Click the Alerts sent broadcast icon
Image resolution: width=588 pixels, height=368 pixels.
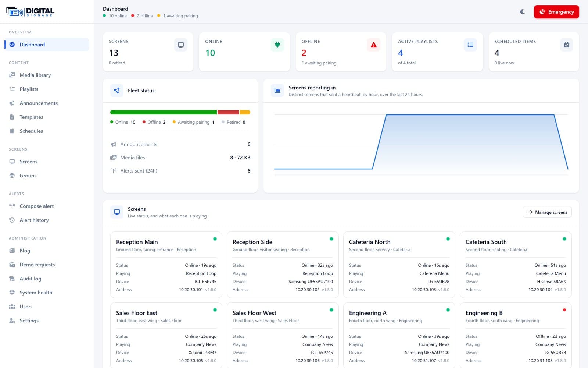114,171
